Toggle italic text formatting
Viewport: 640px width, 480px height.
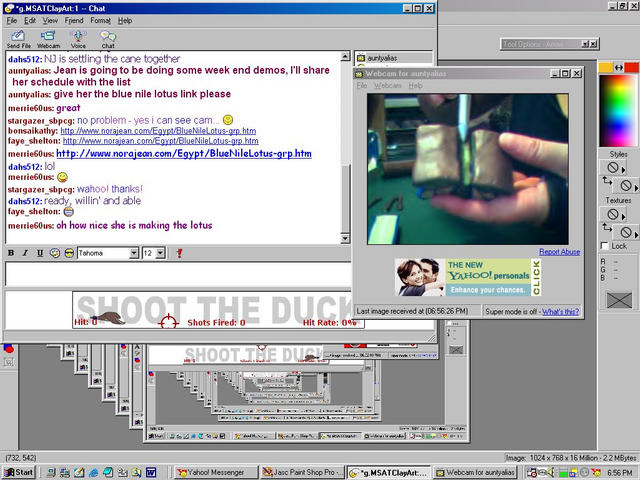click(x=25, y=253)
